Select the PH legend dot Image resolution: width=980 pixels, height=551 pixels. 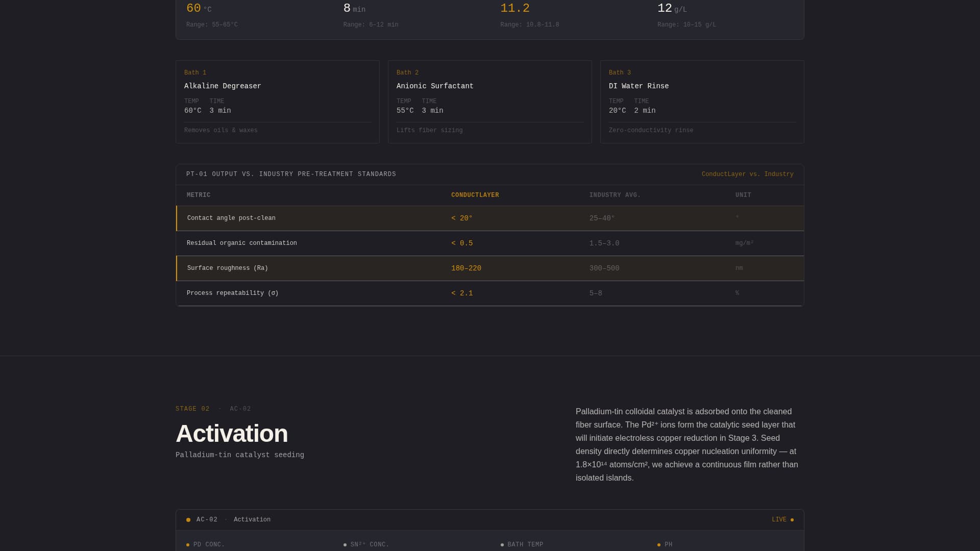(x=659, y=545)
